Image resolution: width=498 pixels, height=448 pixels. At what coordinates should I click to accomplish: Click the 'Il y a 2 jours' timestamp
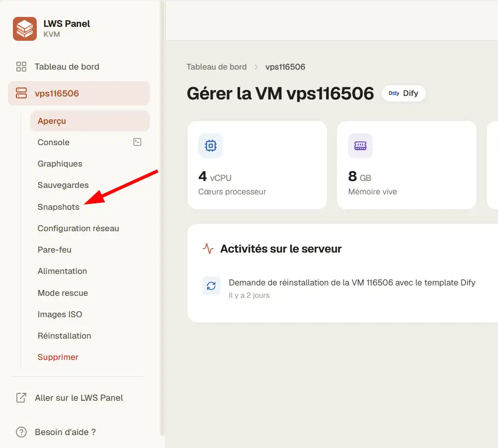point(249,295)
